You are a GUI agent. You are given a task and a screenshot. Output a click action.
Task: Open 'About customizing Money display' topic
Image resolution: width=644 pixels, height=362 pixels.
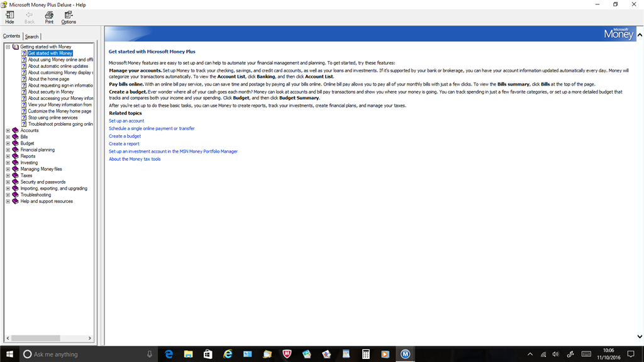[60, 73]
